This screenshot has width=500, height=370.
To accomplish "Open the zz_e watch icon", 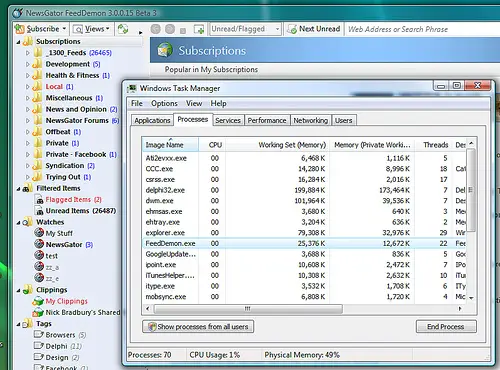I will [x=39, y=278].
